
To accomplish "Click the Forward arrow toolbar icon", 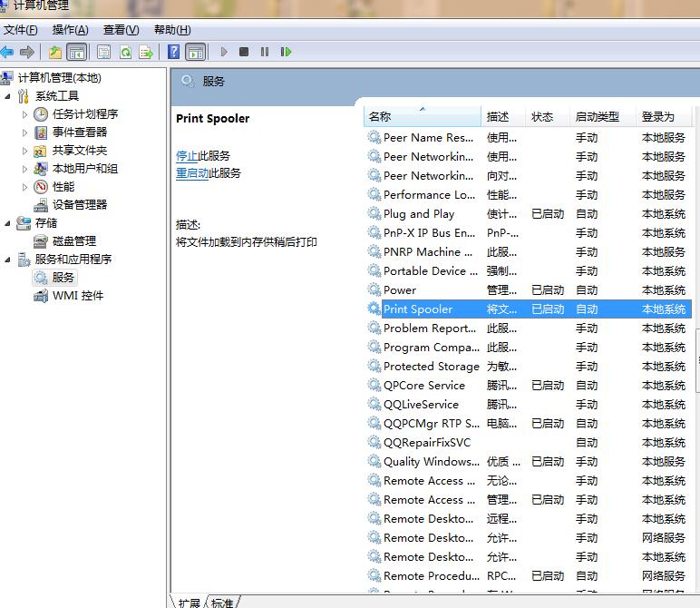I will click(27, 53).
